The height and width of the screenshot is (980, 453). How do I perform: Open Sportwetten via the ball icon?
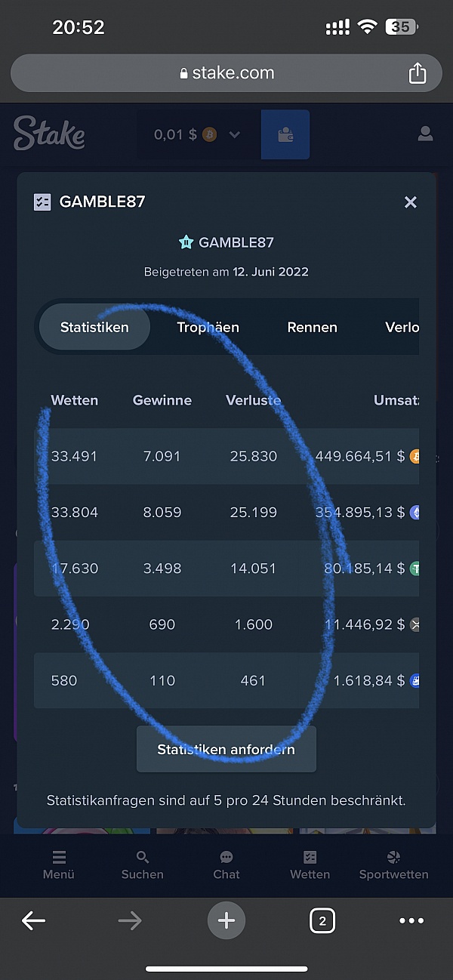pos(393,864)
